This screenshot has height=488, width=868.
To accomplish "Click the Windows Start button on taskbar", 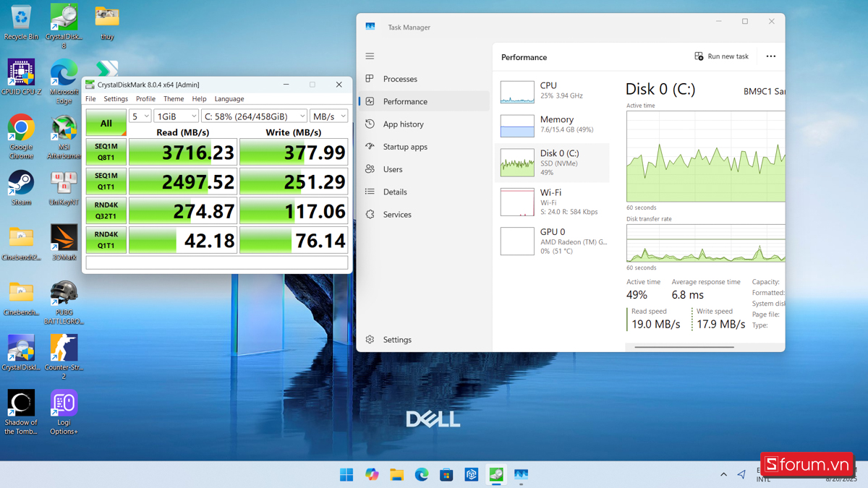I will tap(347, 475).
